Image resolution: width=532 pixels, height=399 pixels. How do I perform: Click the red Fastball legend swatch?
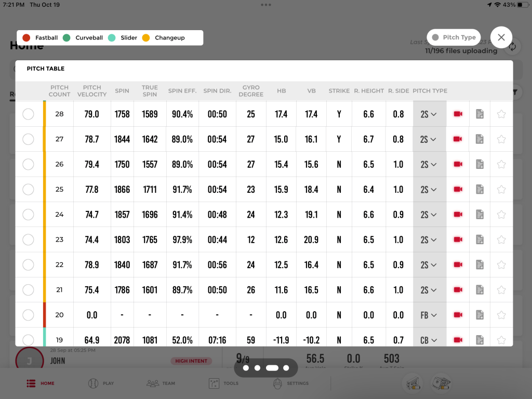(26, 37)
